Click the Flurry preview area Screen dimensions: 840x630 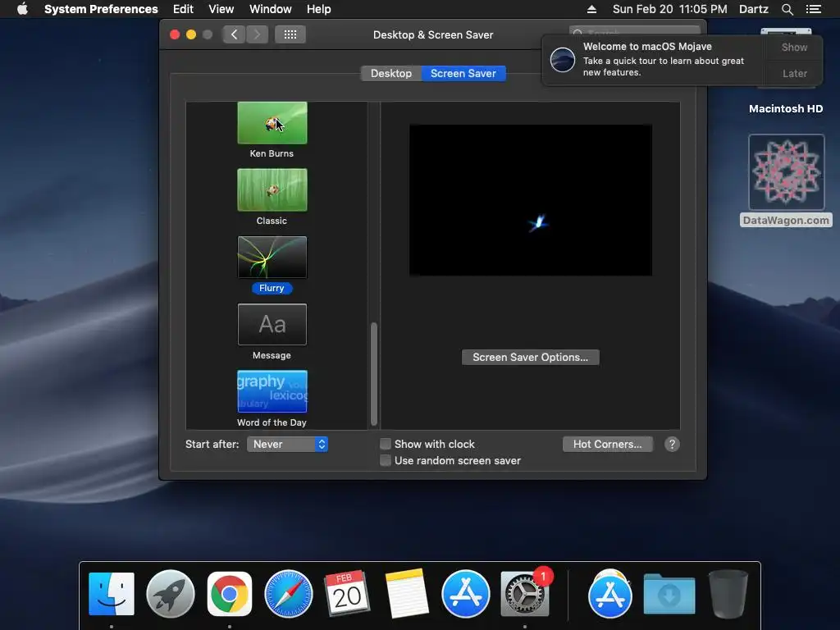tap(531, 200)
